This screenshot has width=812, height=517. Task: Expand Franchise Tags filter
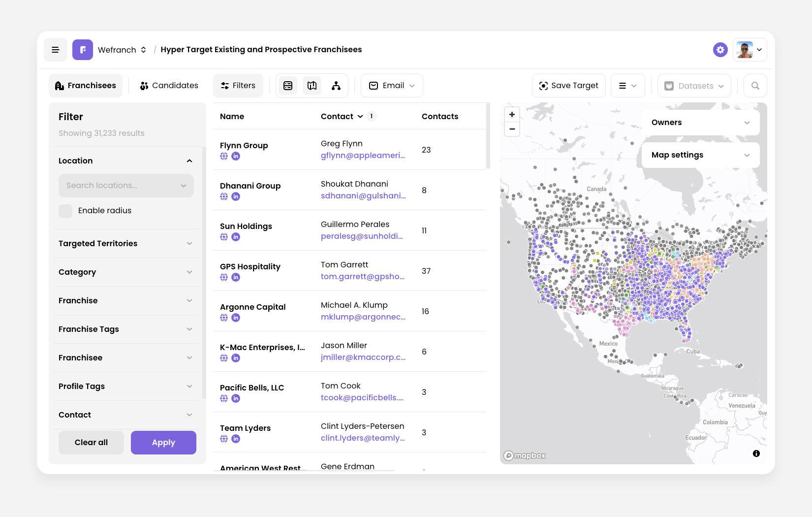[125, 329]
